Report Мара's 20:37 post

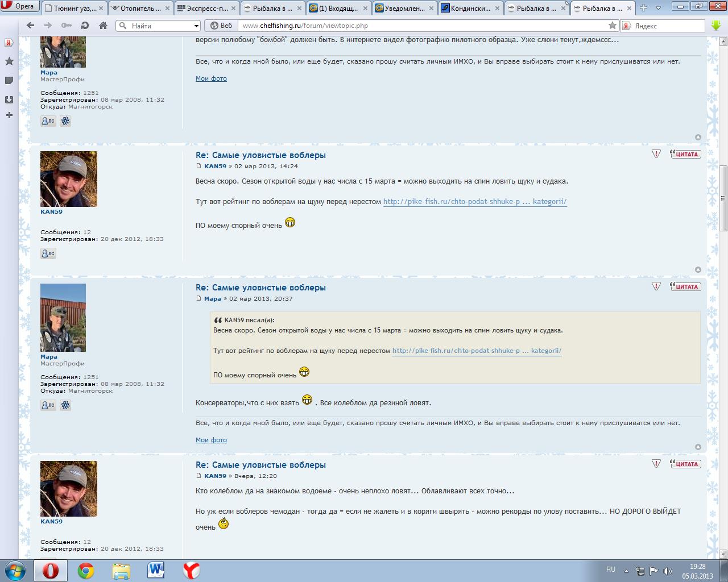click(x=656, y=286)
